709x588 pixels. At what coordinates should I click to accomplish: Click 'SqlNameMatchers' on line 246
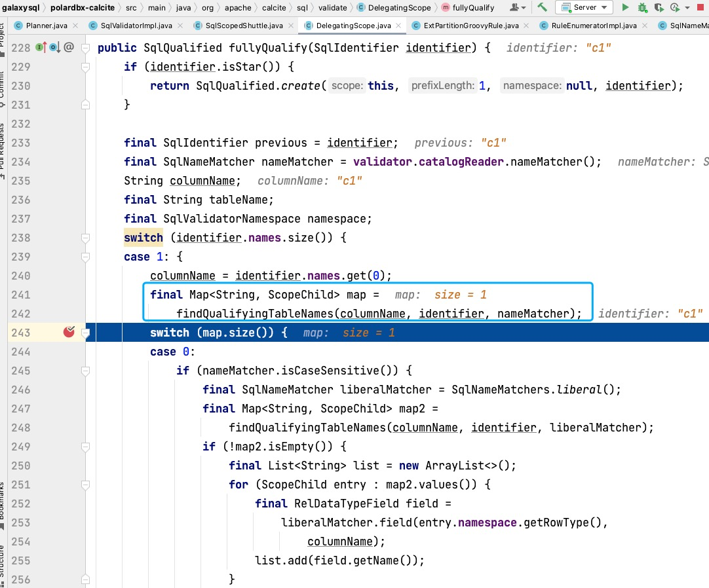(x=501, y=390)
